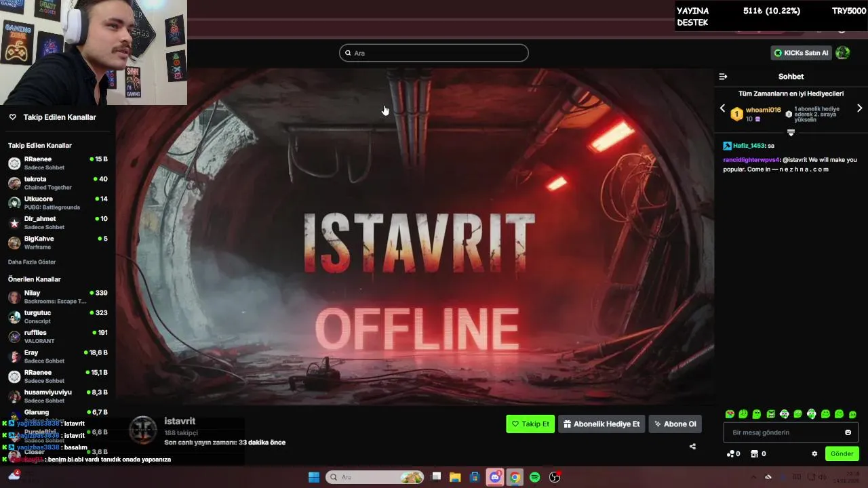Viewport: 868px width, 488px height.
Task: Open BigKahve Warframe channel
Action: pyautogui.click(x=58, y=243)
